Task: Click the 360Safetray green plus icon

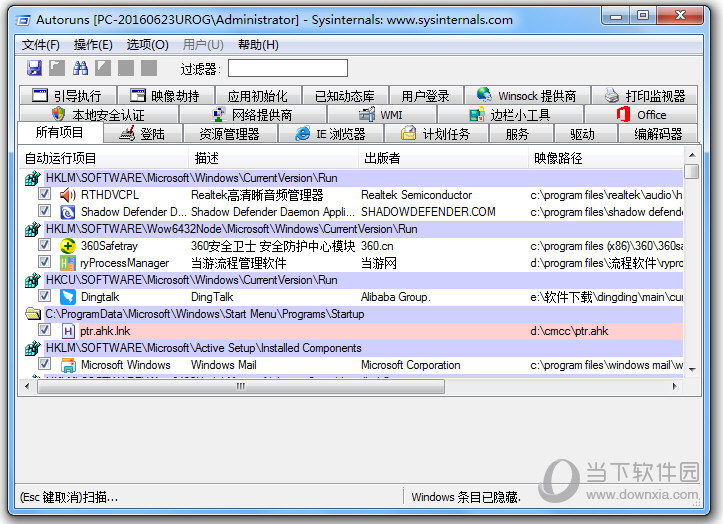Action: tap(68, 246)
